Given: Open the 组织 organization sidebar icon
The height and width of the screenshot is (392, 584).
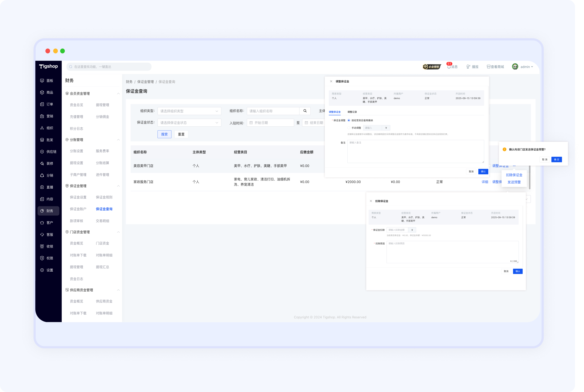Looking at the screenshot, I should click(42, 128).
